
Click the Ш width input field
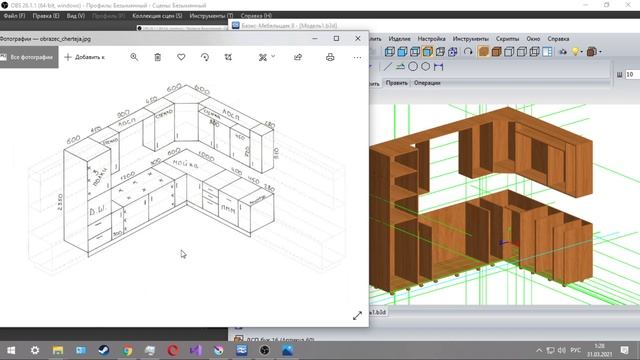coord(632,74)
